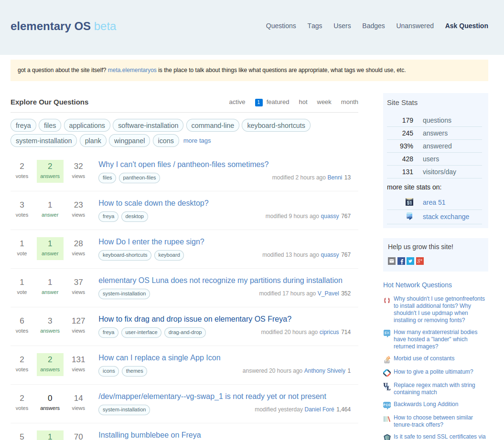
Task: Open the Badges page
Action: pos(374,26)
